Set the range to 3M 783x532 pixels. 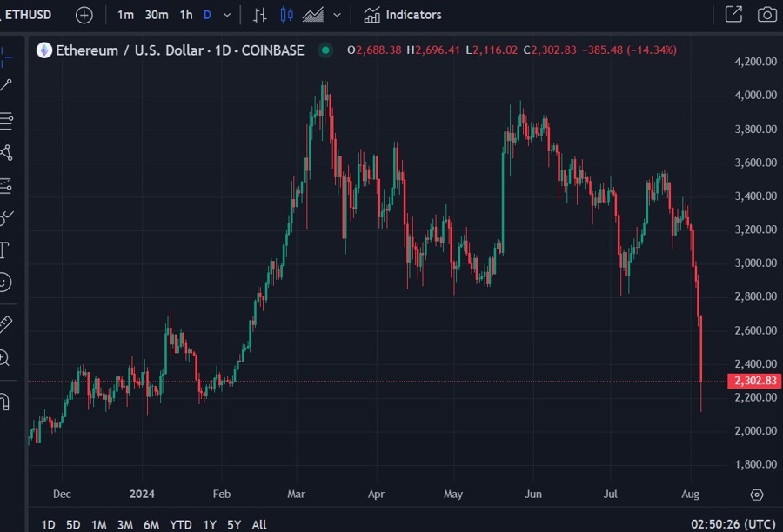[124, 525]
